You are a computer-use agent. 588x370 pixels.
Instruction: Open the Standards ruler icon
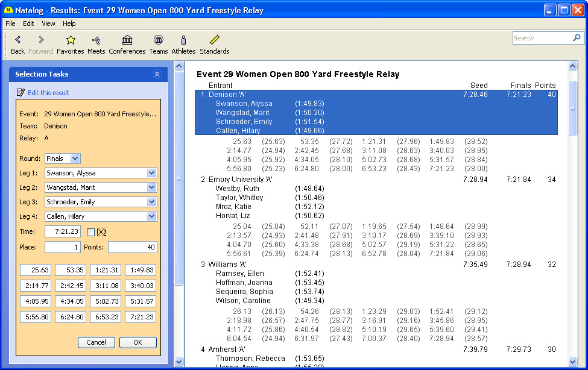pos(215,40)
